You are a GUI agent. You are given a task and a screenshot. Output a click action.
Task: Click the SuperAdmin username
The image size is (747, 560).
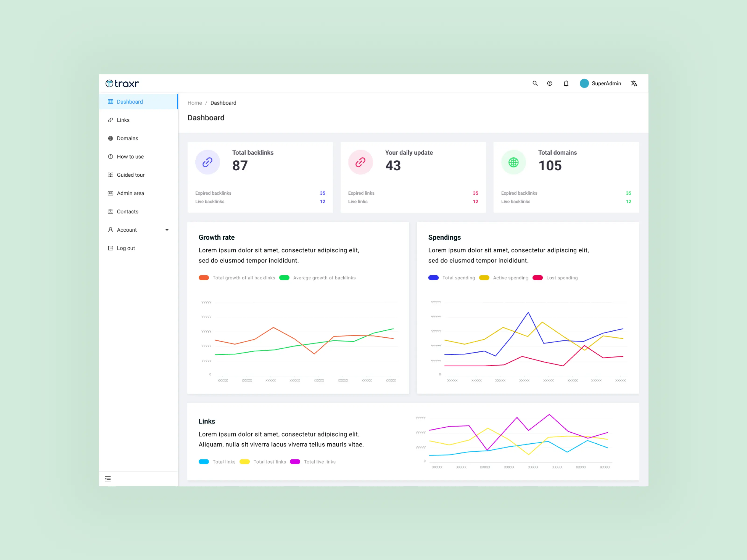[606, 83]
